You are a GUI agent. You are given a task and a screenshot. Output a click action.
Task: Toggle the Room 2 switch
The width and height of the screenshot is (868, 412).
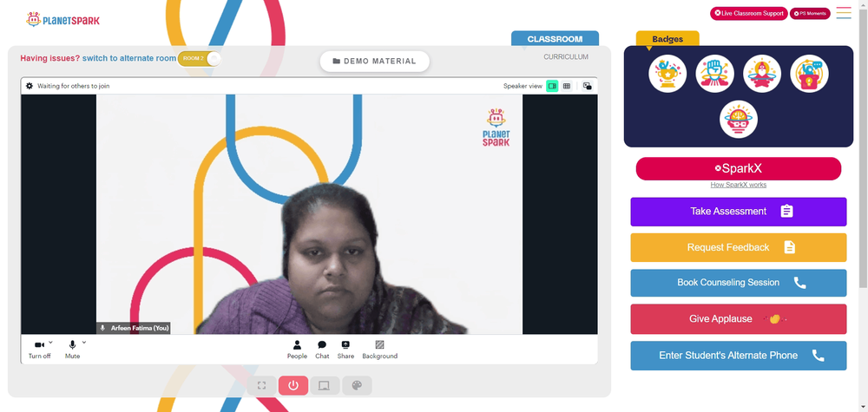pos(200,59)
